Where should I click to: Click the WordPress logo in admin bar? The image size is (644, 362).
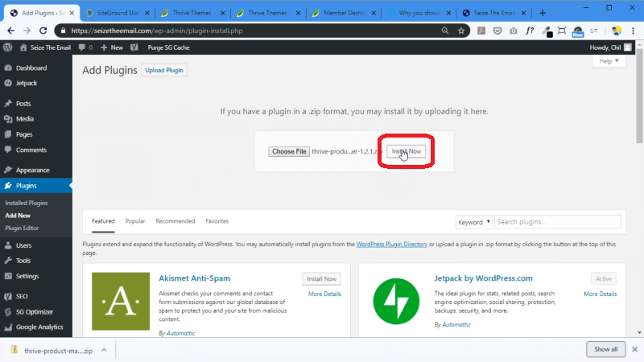8,47
